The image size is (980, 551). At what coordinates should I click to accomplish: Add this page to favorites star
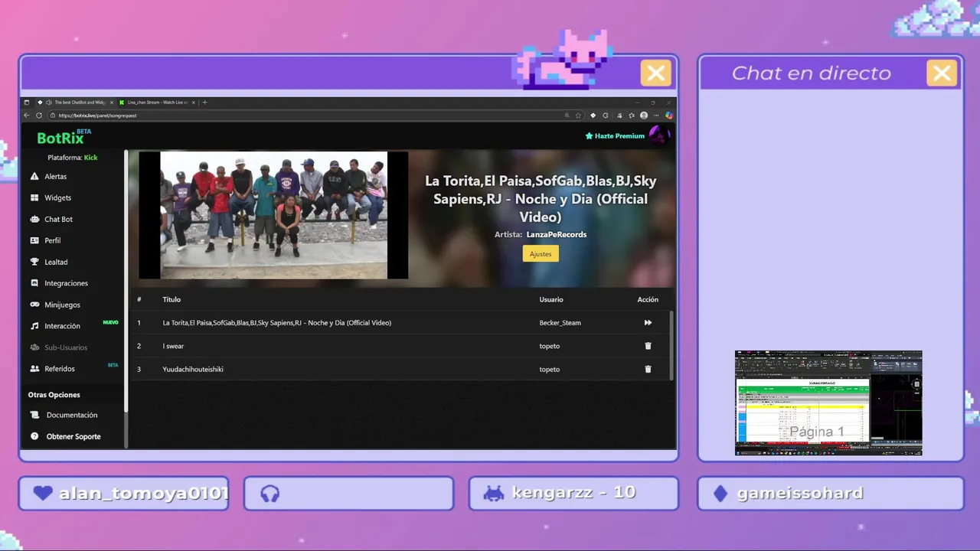point(579,116)
